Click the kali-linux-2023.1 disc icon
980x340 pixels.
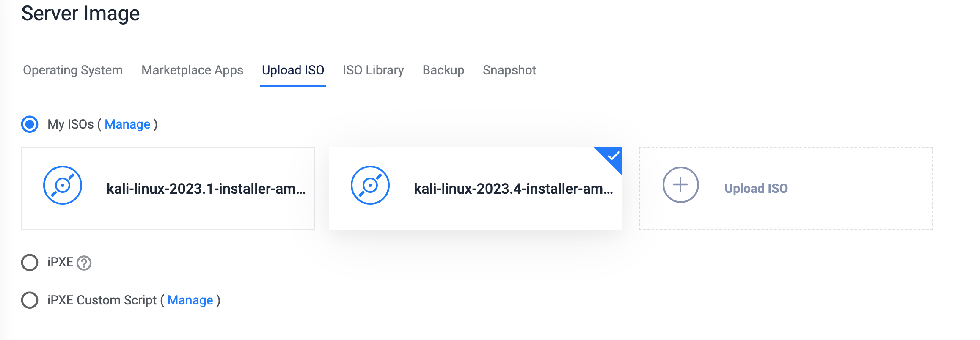(x=63, y=185)
